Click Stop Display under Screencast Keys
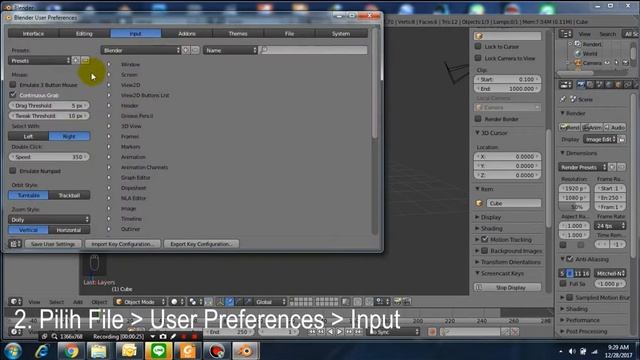This screenshot has width=640, height=360. [x=508, y=287]
